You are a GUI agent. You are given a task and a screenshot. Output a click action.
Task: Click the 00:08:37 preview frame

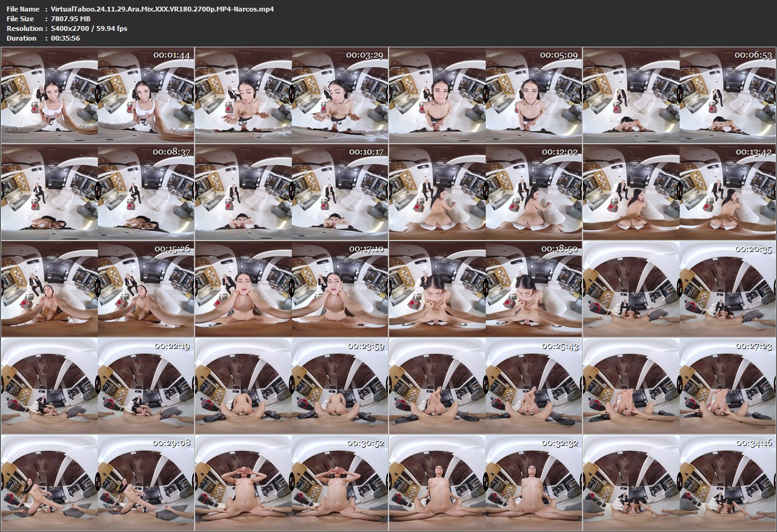pos(98,192)
